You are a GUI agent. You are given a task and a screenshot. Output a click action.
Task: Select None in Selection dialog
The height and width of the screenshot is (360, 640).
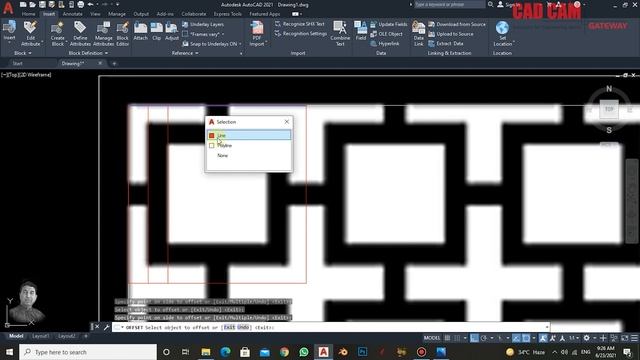(222, 156)
